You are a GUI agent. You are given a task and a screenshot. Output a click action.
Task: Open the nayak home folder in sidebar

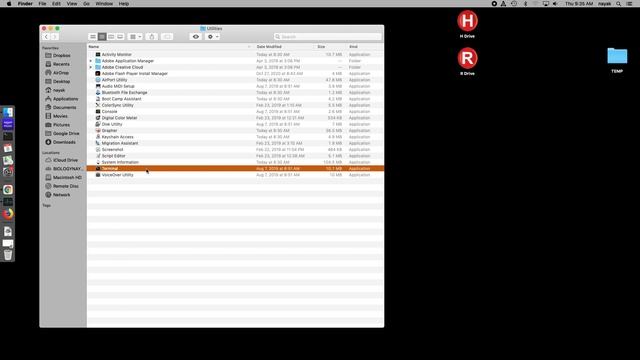click(x=55, y=90)
